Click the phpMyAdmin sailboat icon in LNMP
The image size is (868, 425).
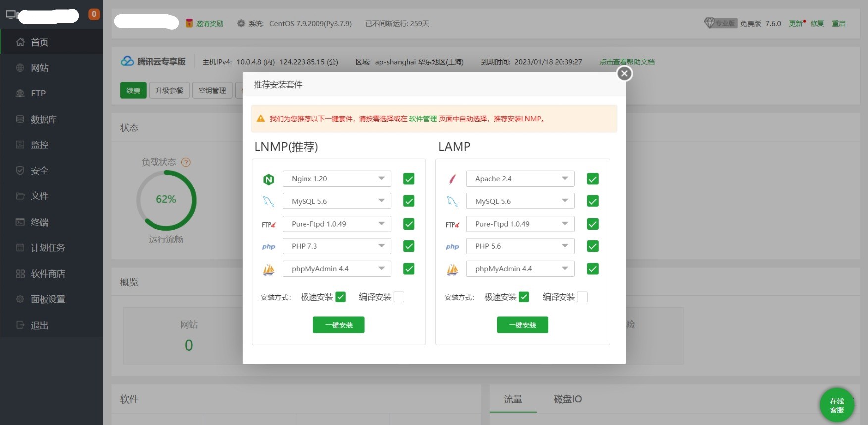point(268,269)
